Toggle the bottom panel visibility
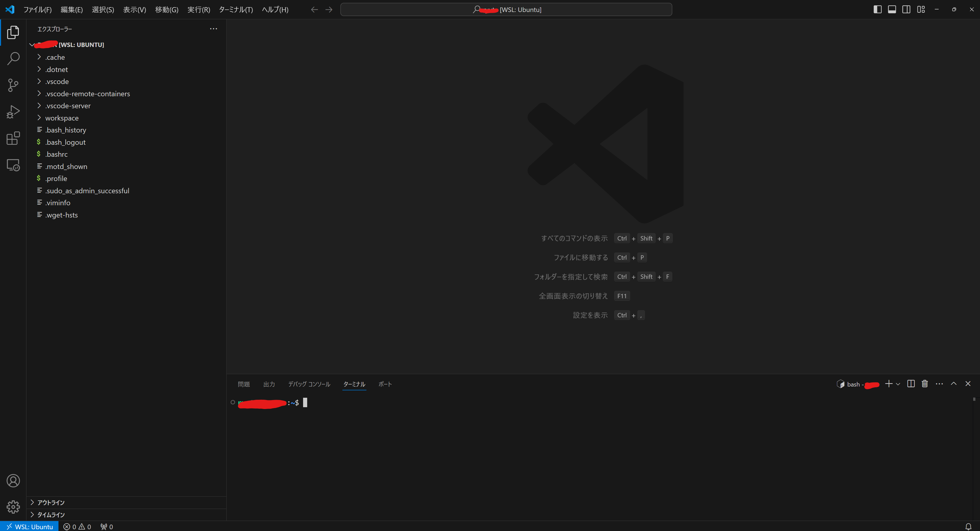This screenshot has height=531, width=980. coord(892,9)
